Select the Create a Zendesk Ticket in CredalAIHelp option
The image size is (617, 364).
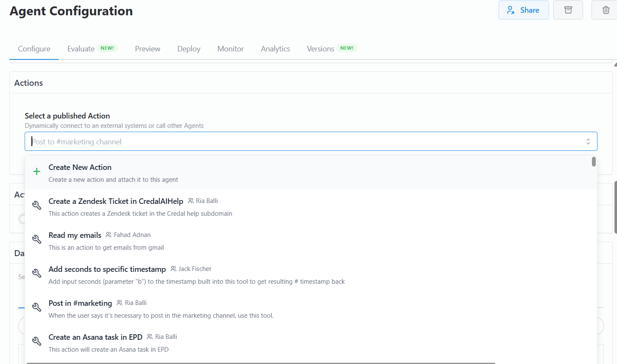pyautogui.click(x=116, y=201)
